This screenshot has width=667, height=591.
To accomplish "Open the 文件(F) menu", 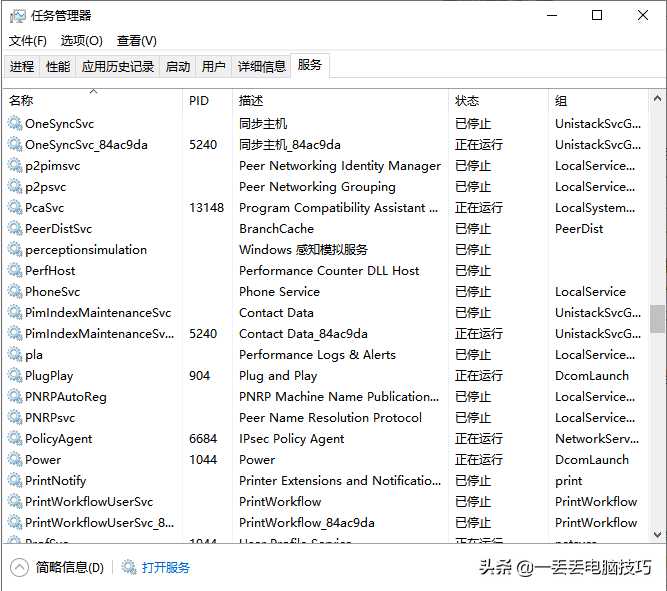I will [x=28, y=41].
